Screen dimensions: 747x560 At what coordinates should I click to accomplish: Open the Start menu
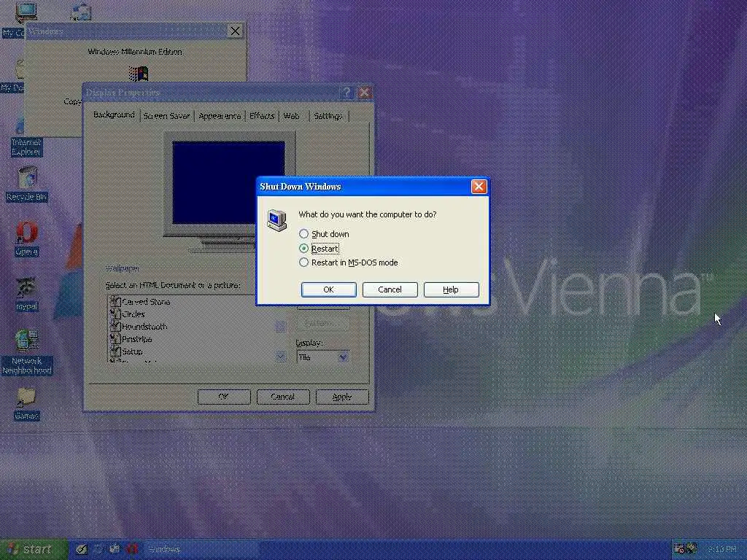[x=34, y=549]
